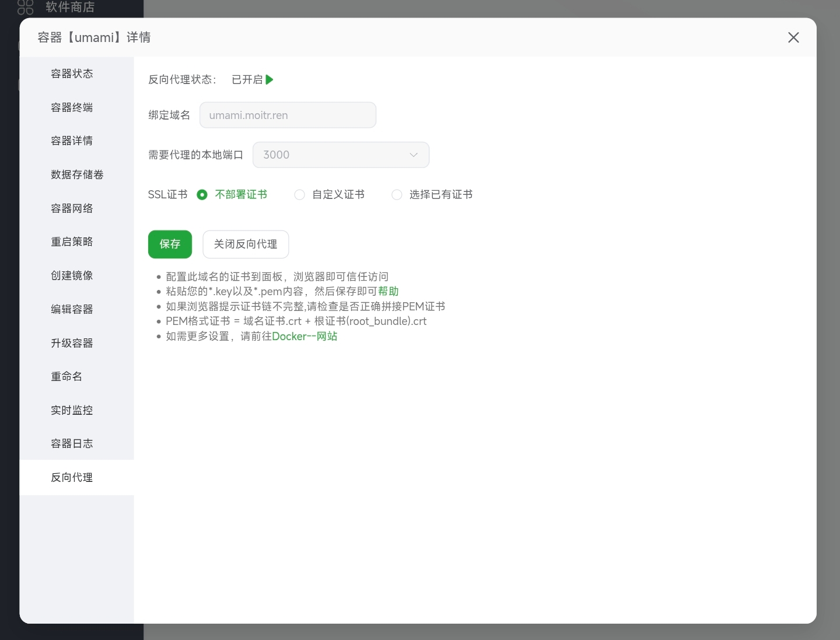840x640 pixels.
Task: Open the 重启策略 tab
Action: click(x=72, y=242)
